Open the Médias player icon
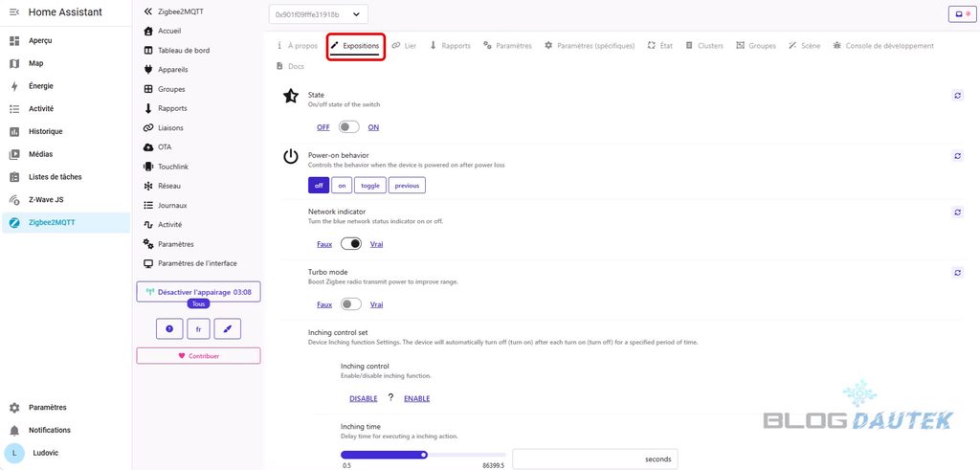This screenshot has width=980, height=470. tap(14, 154)
